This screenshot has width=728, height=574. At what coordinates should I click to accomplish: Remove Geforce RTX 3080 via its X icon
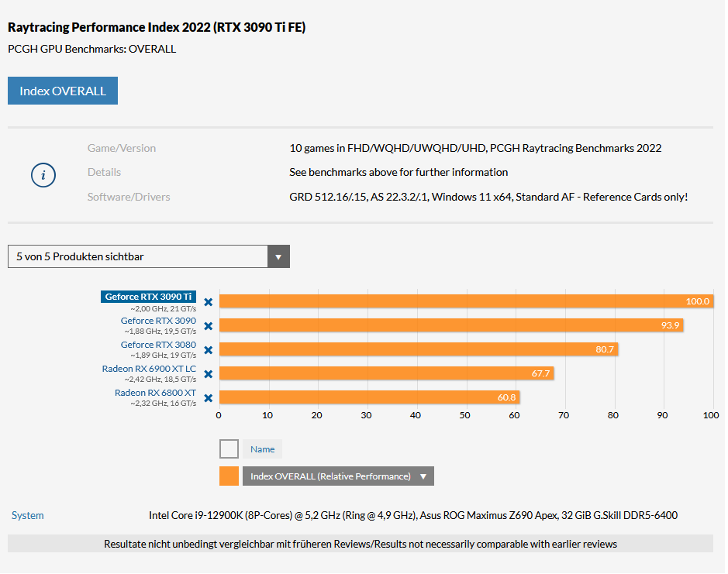click(x=209, y=351)
